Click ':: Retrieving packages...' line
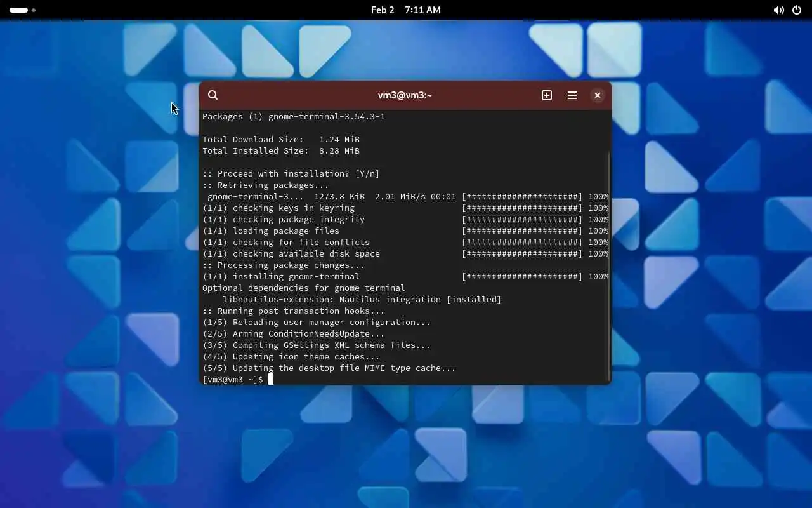Viewport: 812px width, 508px height. pos(266,185)
